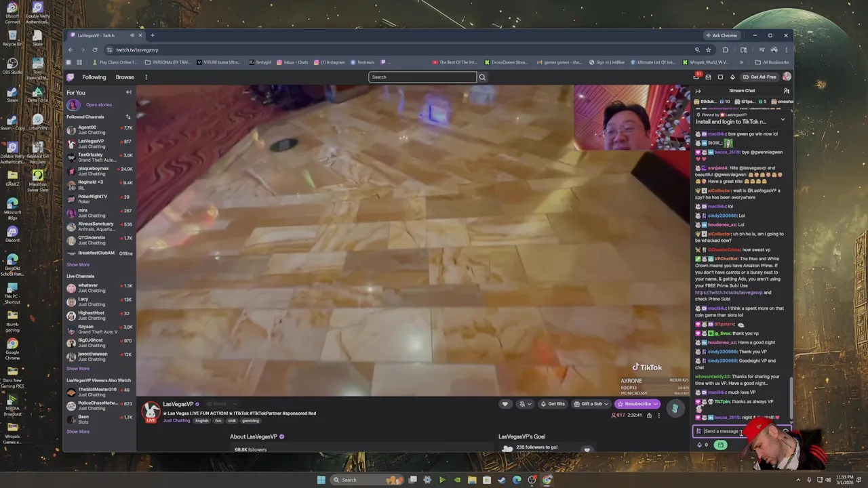Mute the LasVegasVP tab audio
Viewport: 868px width, 488px height.
click(132, 35)
